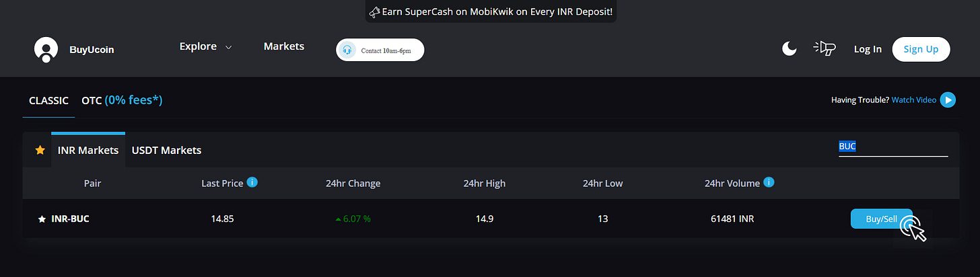Screen dimensions: 980x277
Task: Click Buy/Sell for INR-BUC
Action: pos(881,219)
